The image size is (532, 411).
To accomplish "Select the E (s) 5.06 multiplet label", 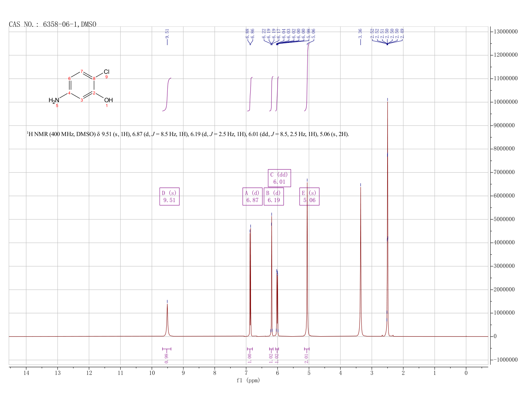I will [309, 196].
